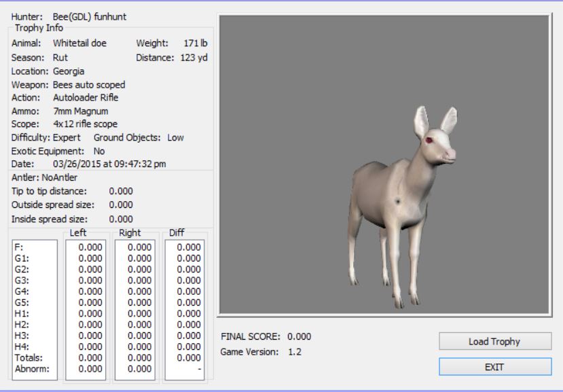Click the Left column G1 value
Image resolution: width=563 pixels, height=392 pixels.
pyautogui.click(x=90, y=258)
